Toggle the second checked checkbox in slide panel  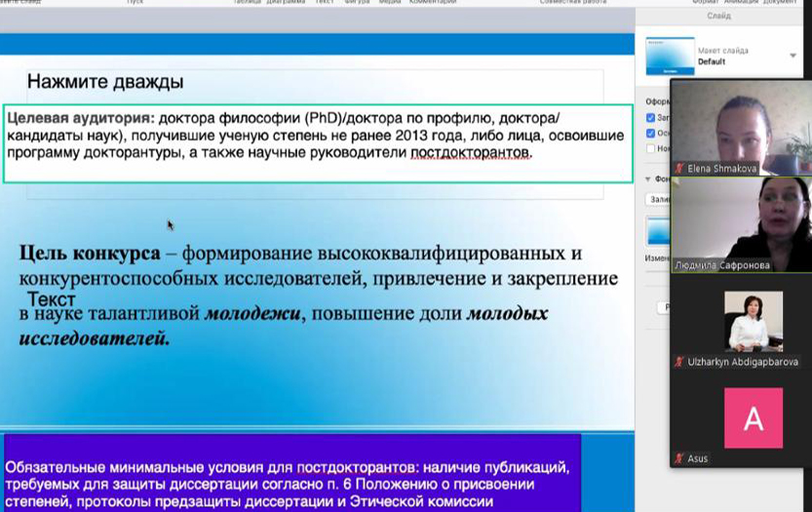650,134
